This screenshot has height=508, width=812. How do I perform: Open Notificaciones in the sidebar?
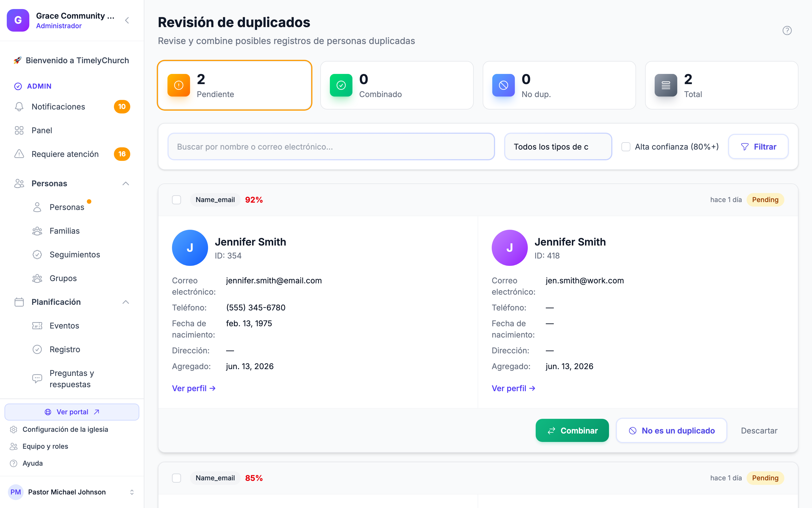click(x=72, y=106)
